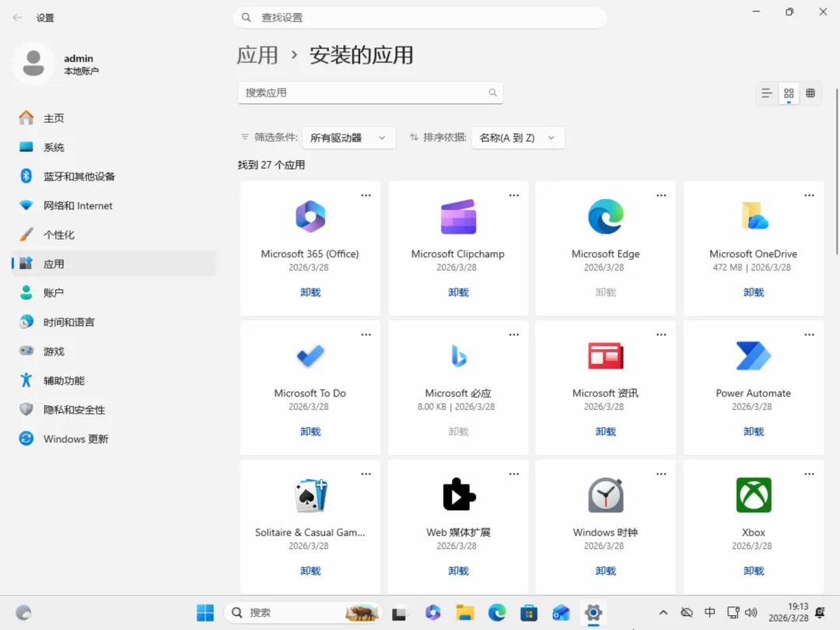Image resolution: width=840 pixels, height=630 pixels.
Task: Open more options for Xbox
Action: coord(809,474)
